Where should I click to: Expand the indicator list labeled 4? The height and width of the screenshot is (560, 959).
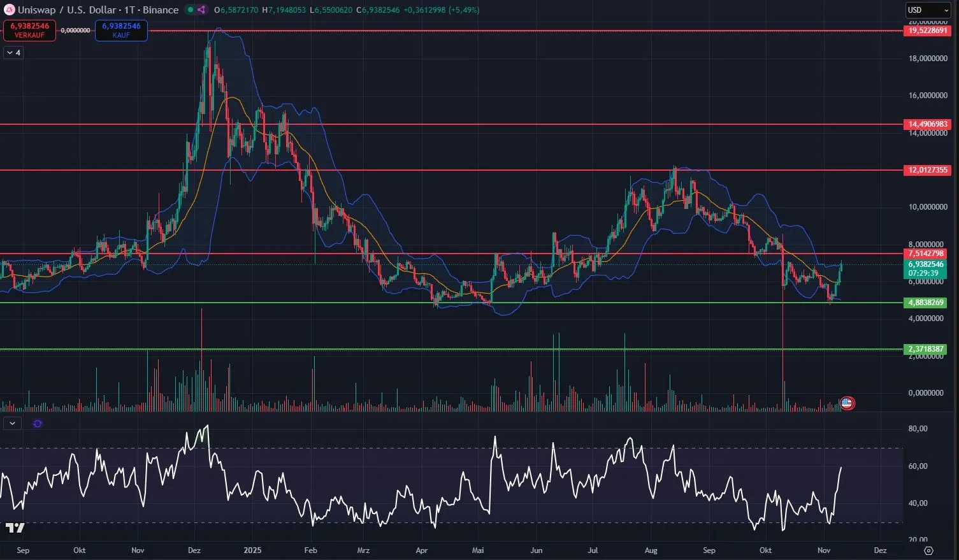pos(13,52)
